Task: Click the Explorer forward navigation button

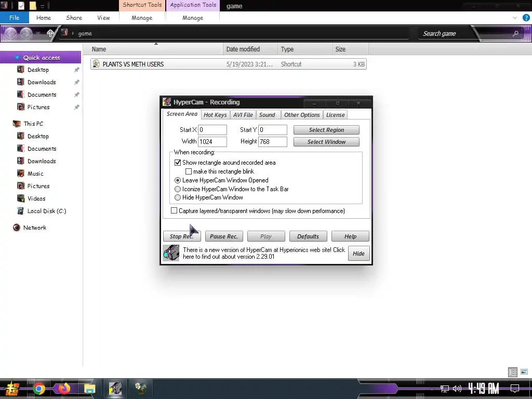Action: [26, 33]
